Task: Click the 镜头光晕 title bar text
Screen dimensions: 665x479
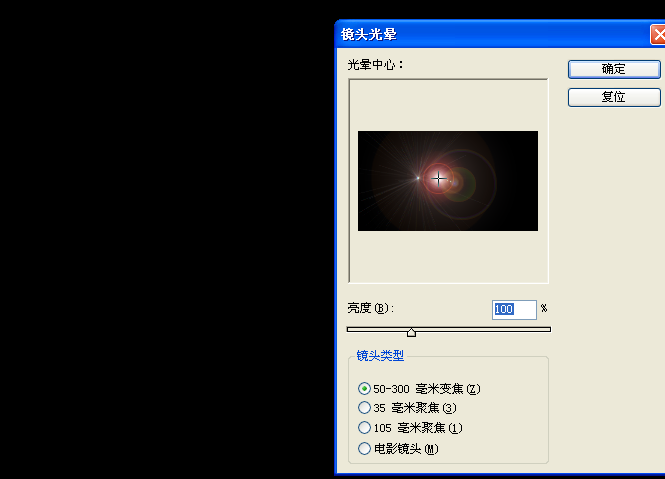Action: 369,34
